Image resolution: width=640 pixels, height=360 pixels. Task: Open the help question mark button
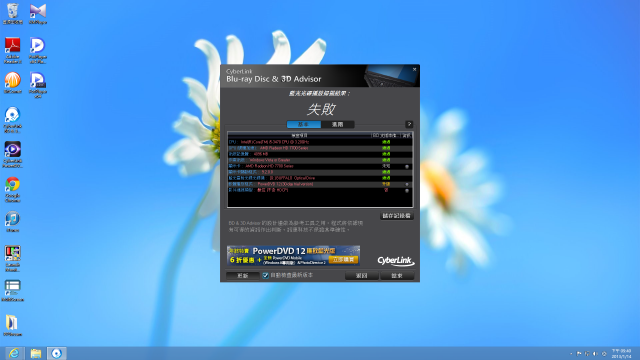coord(409,124)
